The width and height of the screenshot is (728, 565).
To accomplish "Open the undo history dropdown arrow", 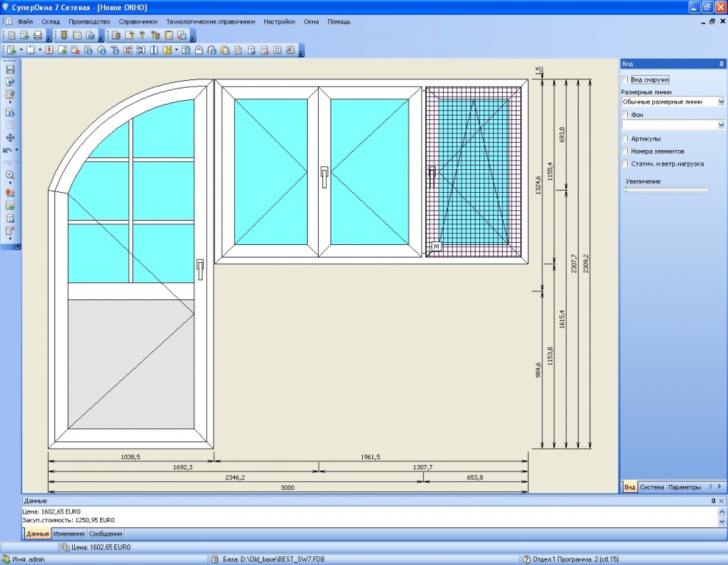I will [17, 150].
